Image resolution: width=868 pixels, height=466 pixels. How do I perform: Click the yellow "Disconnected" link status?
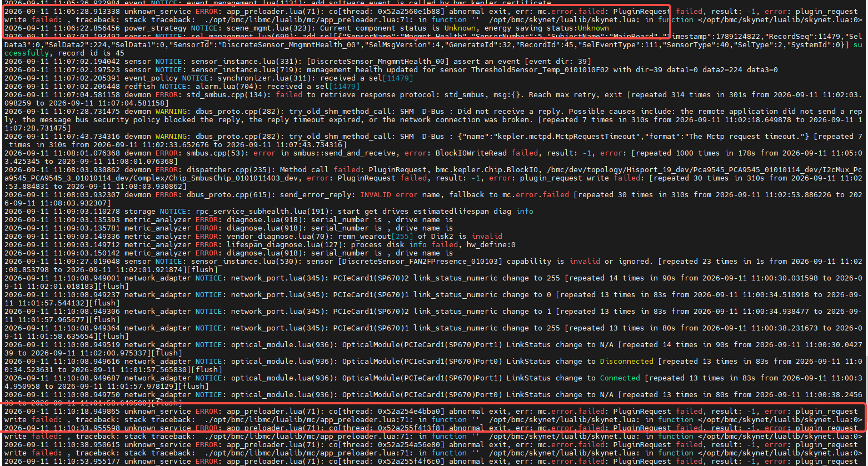[626, 362]
